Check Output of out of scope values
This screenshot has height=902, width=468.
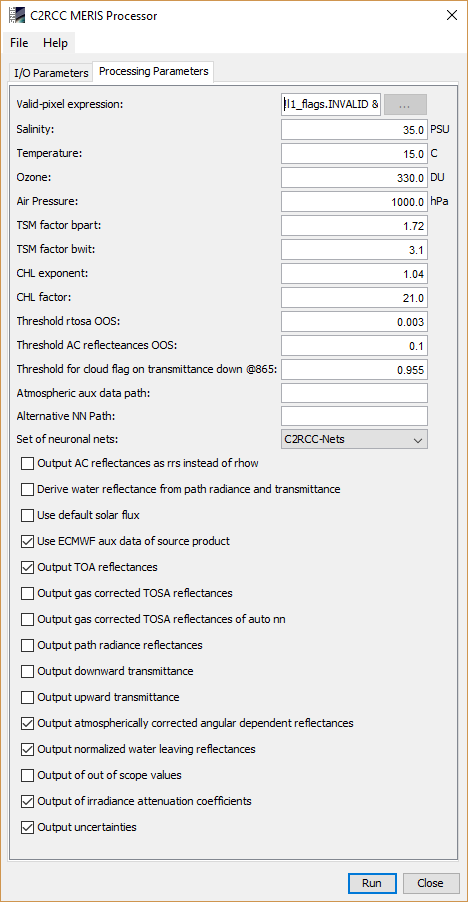[x=28, y=775]
